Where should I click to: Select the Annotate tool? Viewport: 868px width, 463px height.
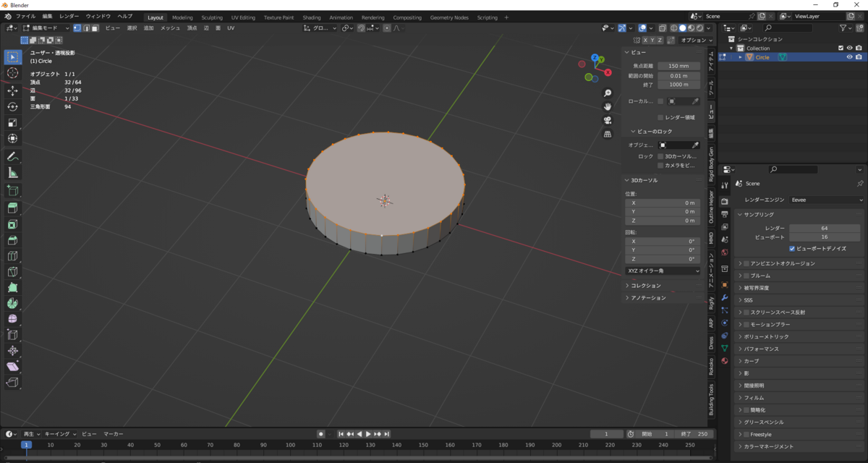[12, 156]
